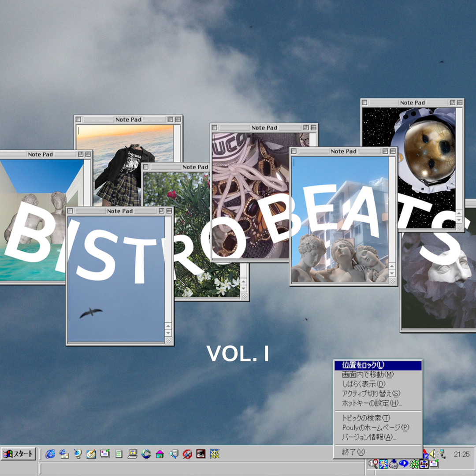Open the pink-roofed home icon
Image resolution: width=476 pixels, height=476 pixels.
tap(160, 454)
